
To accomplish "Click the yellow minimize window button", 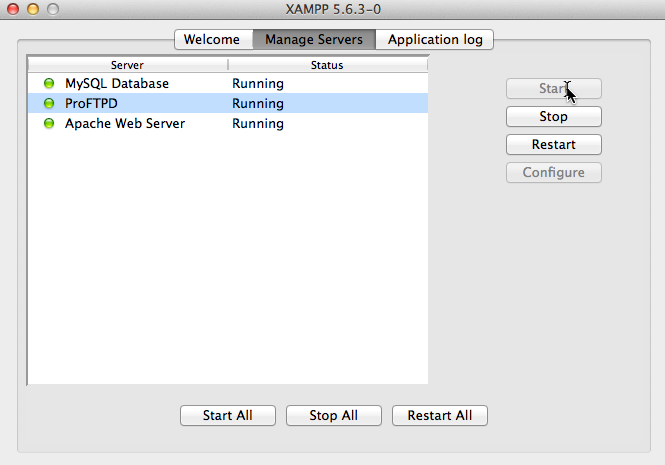I will pos(33,9).
